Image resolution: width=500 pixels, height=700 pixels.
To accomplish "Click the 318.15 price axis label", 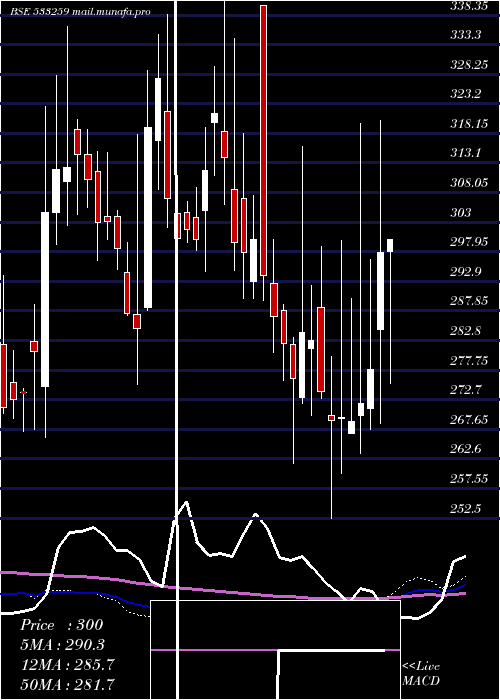I will 468,124.
